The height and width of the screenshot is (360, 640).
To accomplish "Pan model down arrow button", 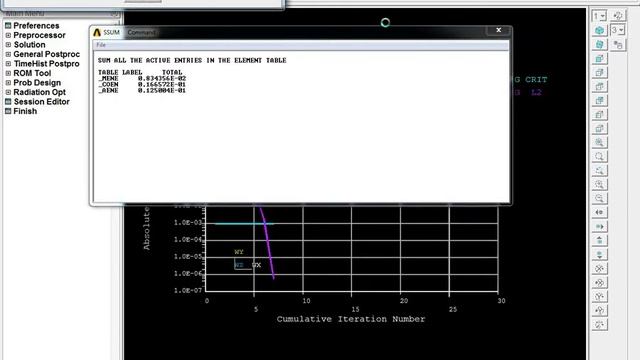I will (599, 255).
